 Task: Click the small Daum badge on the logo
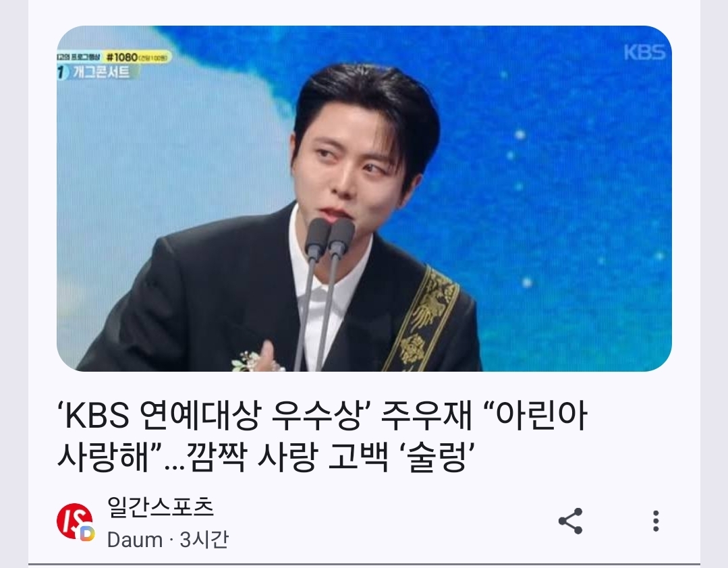[87, 534]
